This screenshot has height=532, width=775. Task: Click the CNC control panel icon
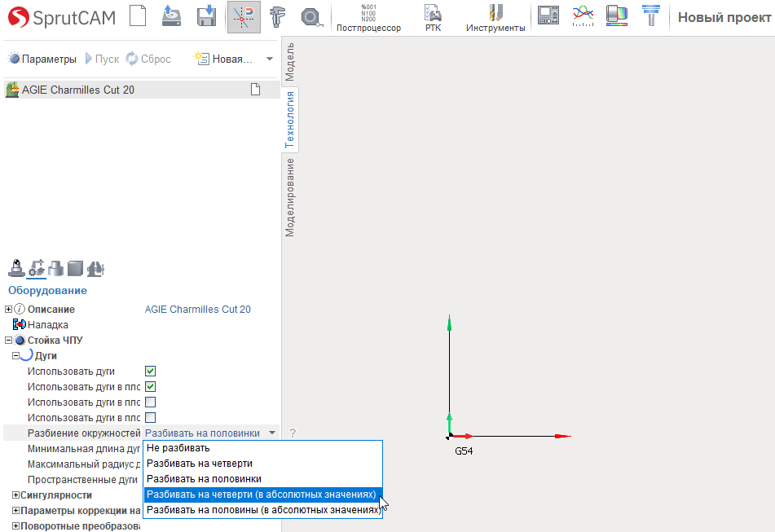tap(548, 15)
